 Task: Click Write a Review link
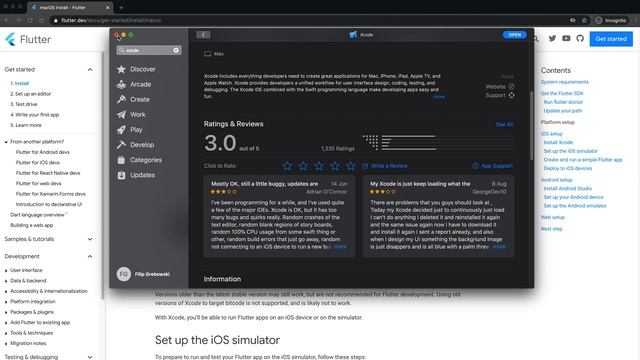point(385,166)
